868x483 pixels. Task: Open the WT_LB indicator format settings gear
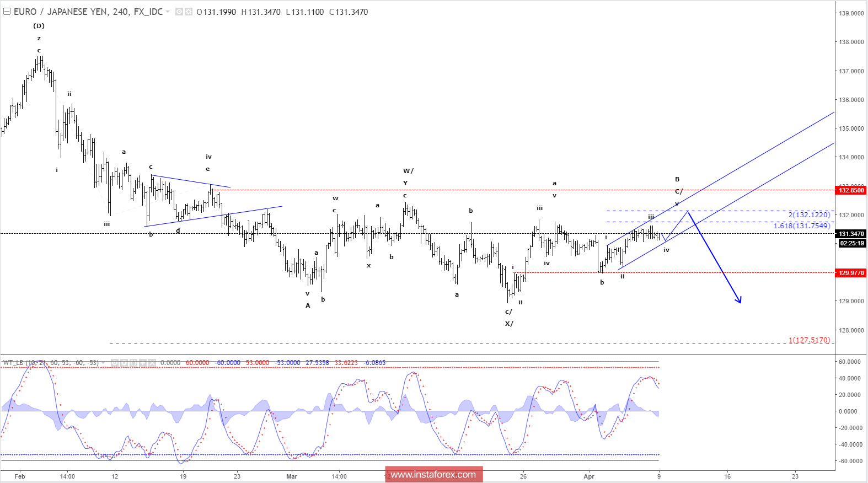(x=124, y=363)
